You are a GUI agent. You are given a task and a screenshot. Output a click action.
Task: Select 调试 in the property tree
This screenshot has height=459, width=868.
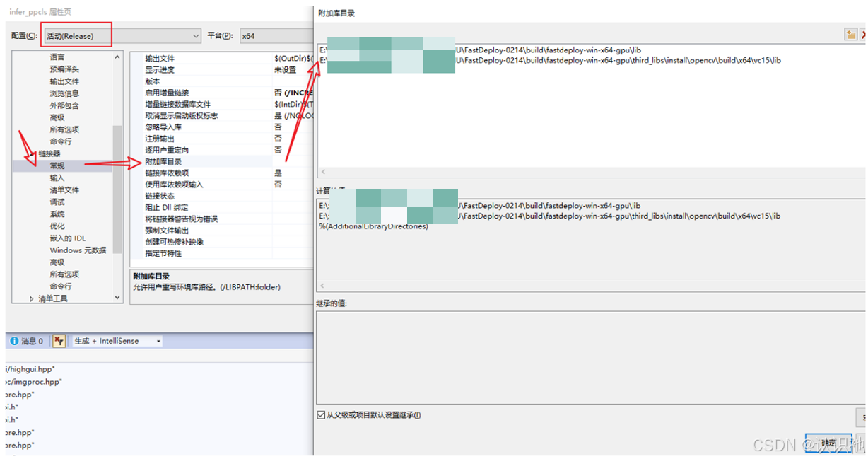pos(57,202)
